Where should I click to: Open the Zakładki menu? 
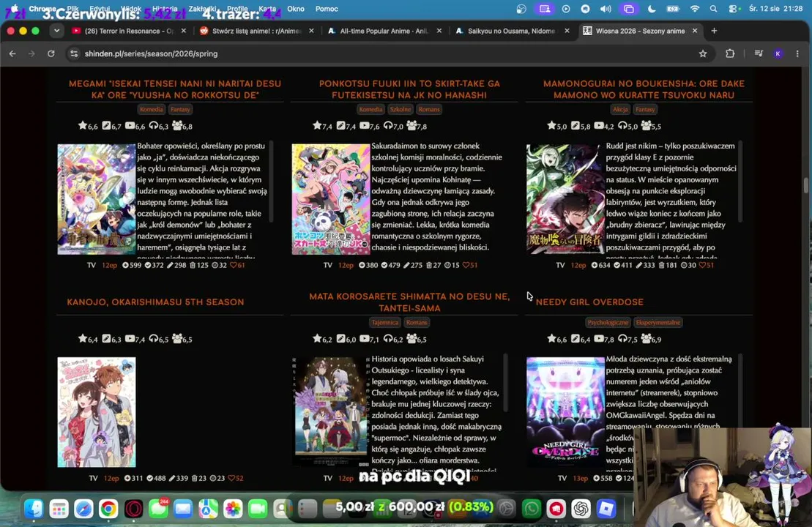coord(203,9)
